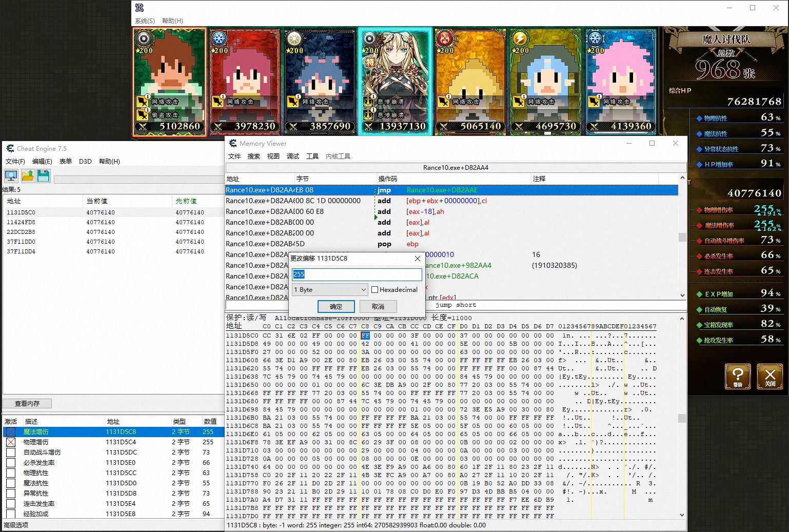Image resolution: width=789 pixels, height=532 pixels.
Task: Open 内核工具 menu in Memory Viewer
Action: click(338, 156)
